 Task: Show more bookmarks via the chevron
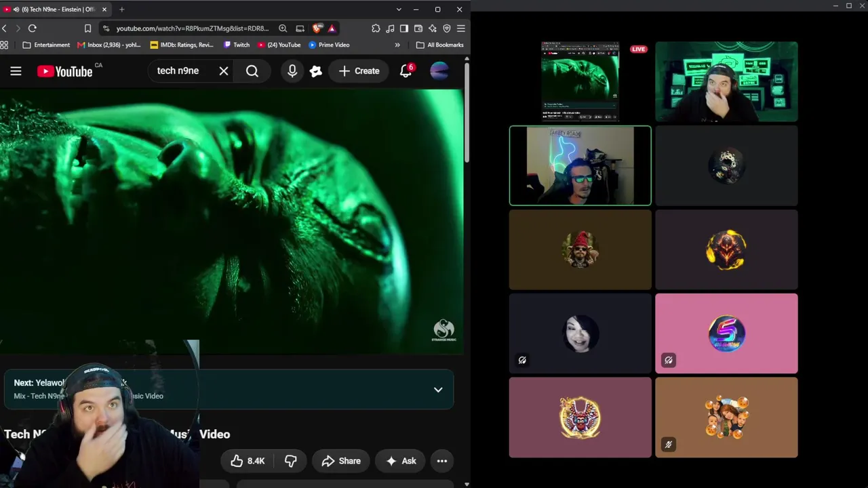point(397,45)
